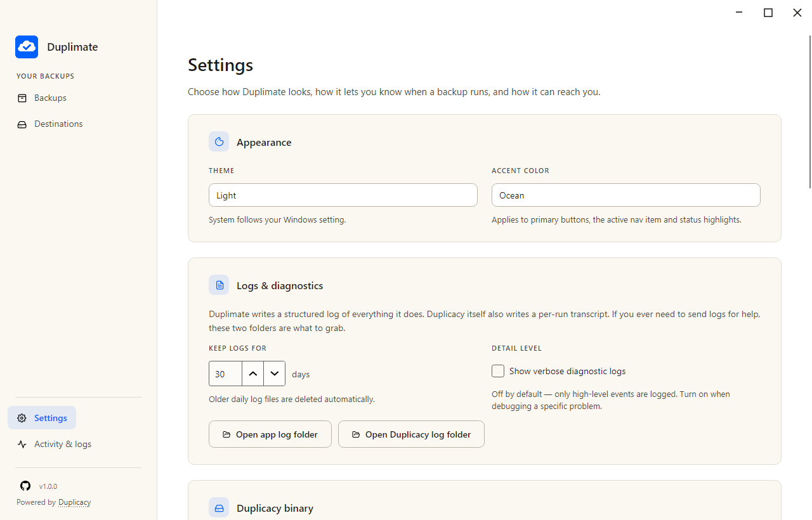The width and height of the screenshot is (812, 520).
Task: Click the KEEP LOGS FOR label
Action: click(x=238, y=348)
